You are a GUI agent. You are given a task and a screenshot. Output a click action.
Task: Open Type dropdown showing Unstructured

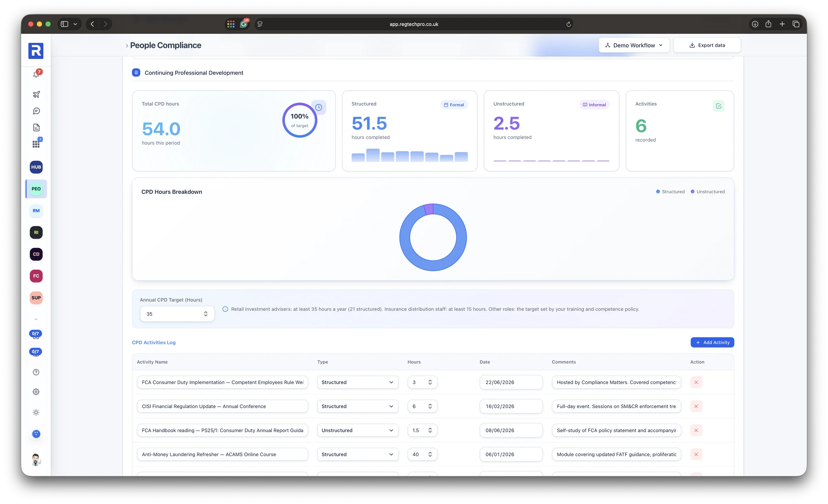tap(358, 430)
